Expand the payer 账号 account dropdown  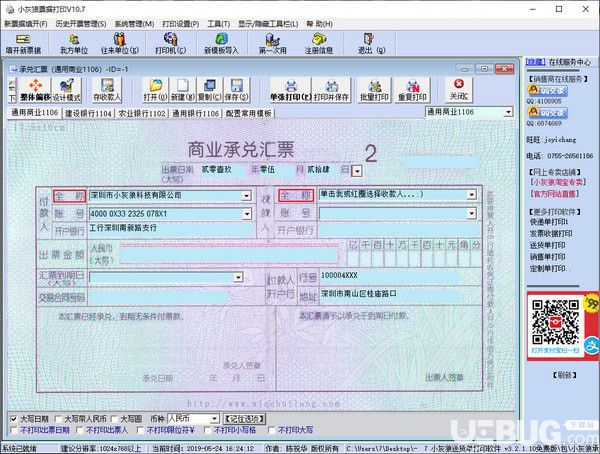(x=247, y=214)
